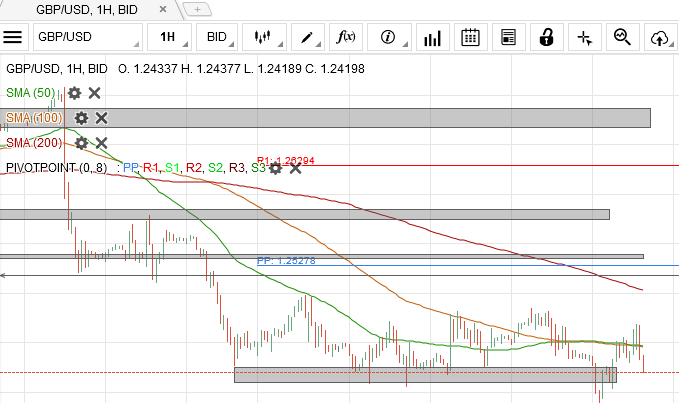Screen dimensions: 679x403
Task: Switch the BID price side dropdown
Action: point(217,37)
